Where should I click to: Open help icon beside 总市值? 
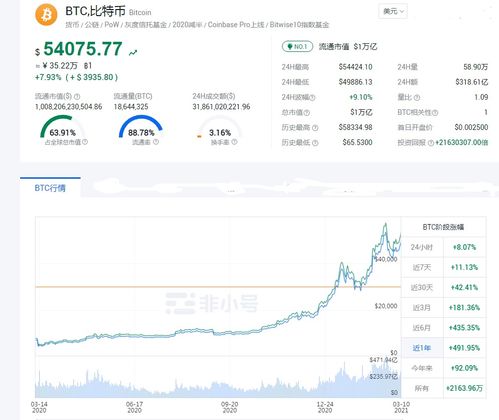point(307,113)
